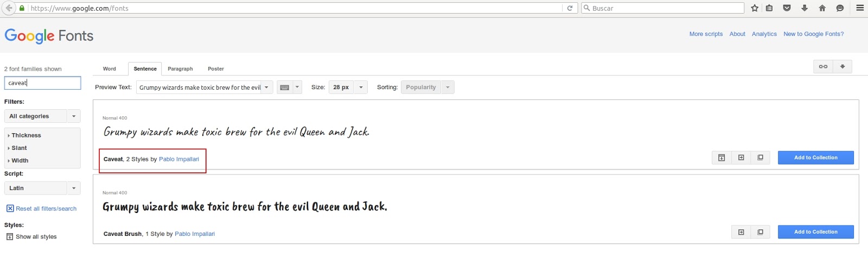This screenshot has width=868, height=263.
Task: Click the Caveat font name label
Action: tap(113, 159)
